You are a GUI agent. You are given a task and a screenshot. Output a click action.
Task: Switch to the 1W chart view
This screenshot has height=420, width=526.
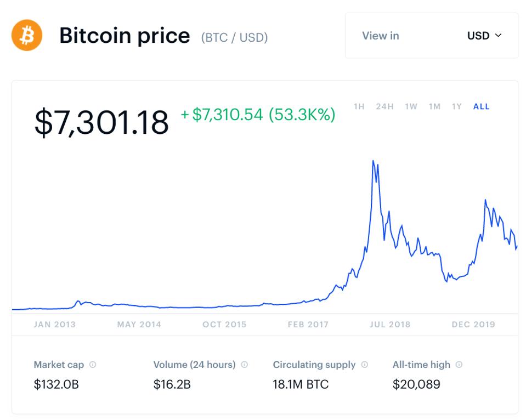coord(410,107)
